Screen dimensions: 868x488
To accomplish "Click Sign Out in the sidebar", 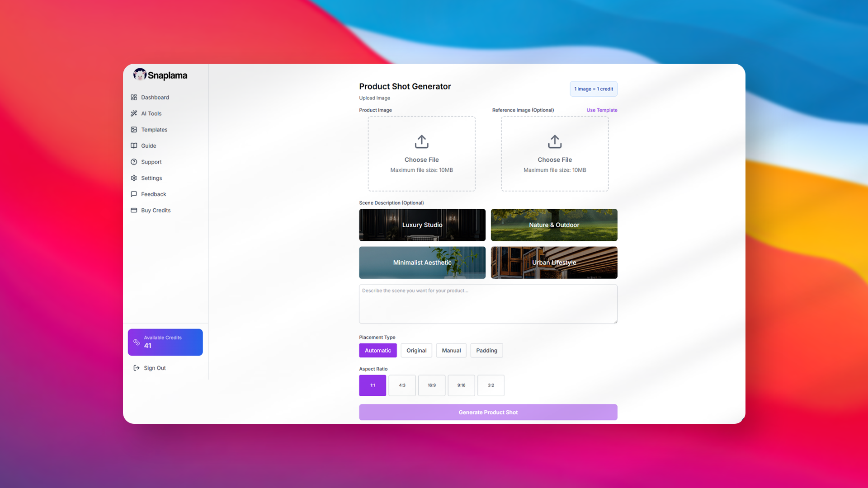I will [154, 368].
